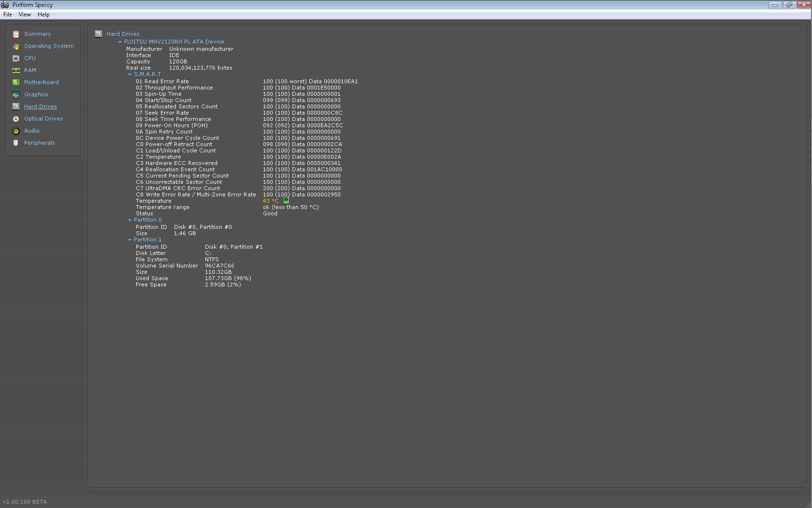Select the 05 Reallocated Sectors Count row
This screenshot has width=812, height=508.
(x=238, y=106)
